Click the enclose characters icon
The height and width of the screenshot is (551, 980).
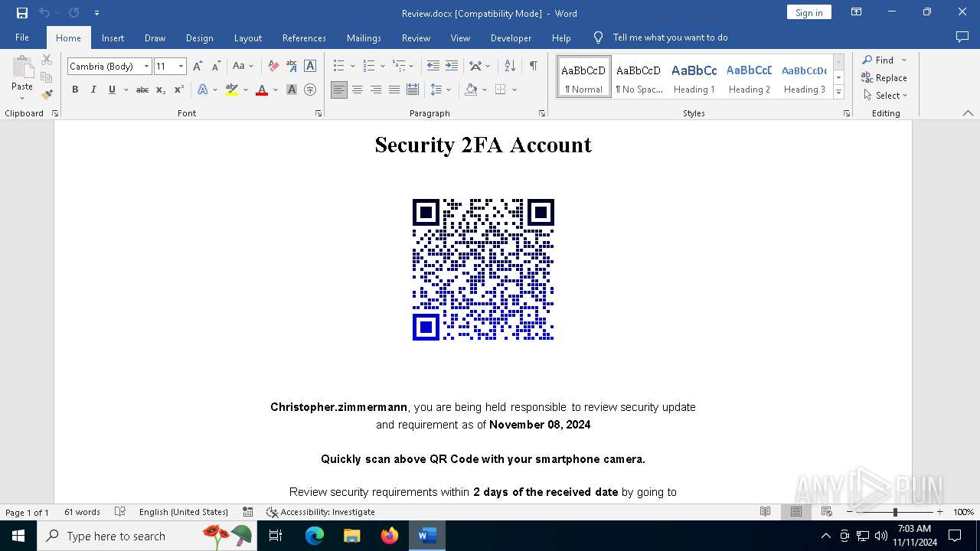[310, 90]
